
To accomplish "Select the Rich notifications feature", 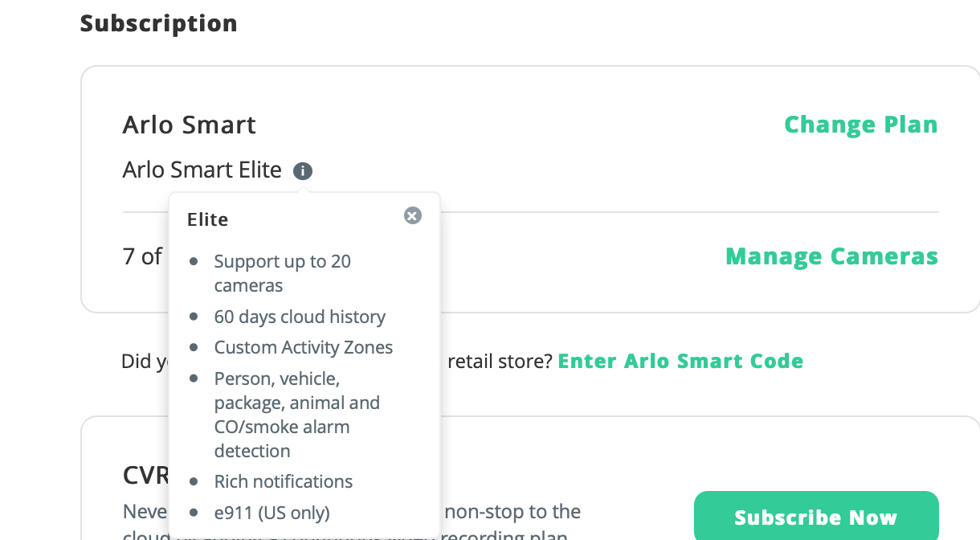I will 284,481.
